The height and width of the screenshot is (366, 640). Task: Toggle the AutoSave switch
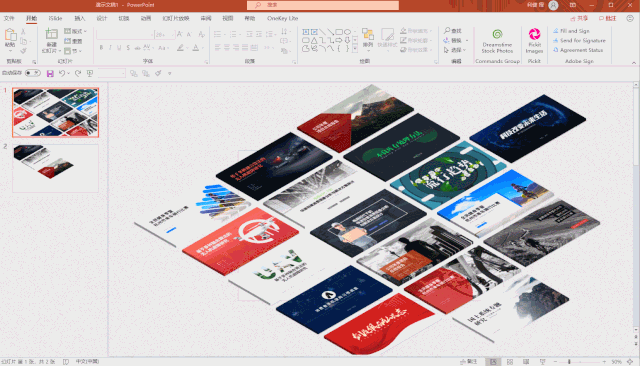coord(33,73)
